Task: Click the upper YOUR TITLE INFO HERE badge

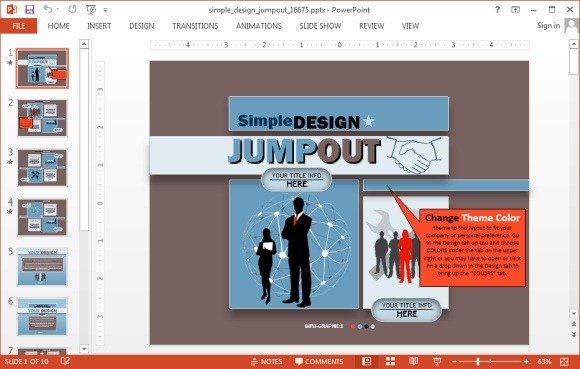Action: 296,180
